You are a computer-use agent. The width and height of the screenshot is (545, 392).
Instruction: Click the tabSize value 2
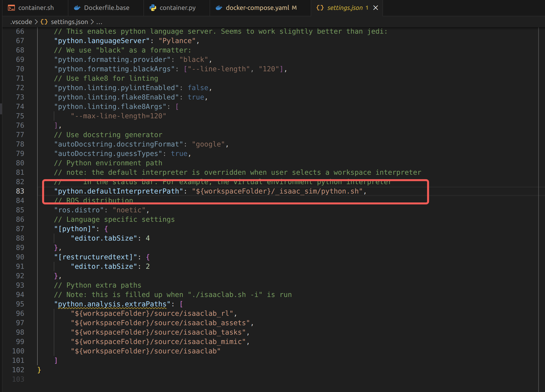148,266
